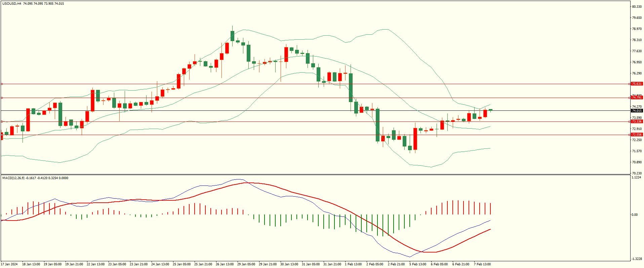Click the red 72.556 price level tag

637,135
